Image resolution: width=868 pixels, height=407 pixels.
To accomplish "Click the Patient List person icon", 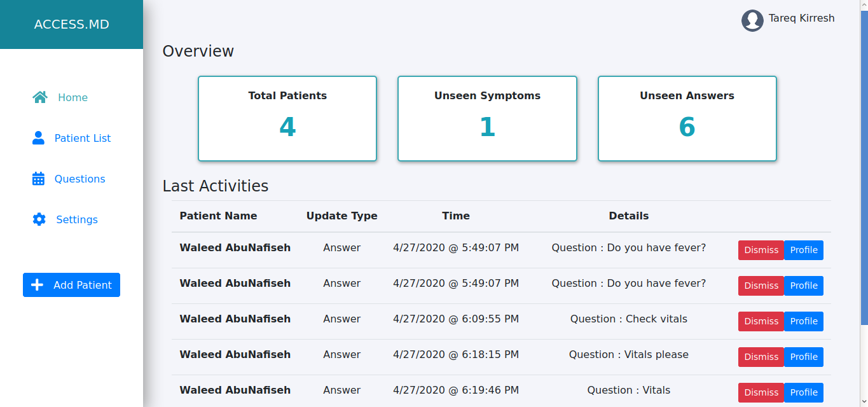I will [38, 138].
